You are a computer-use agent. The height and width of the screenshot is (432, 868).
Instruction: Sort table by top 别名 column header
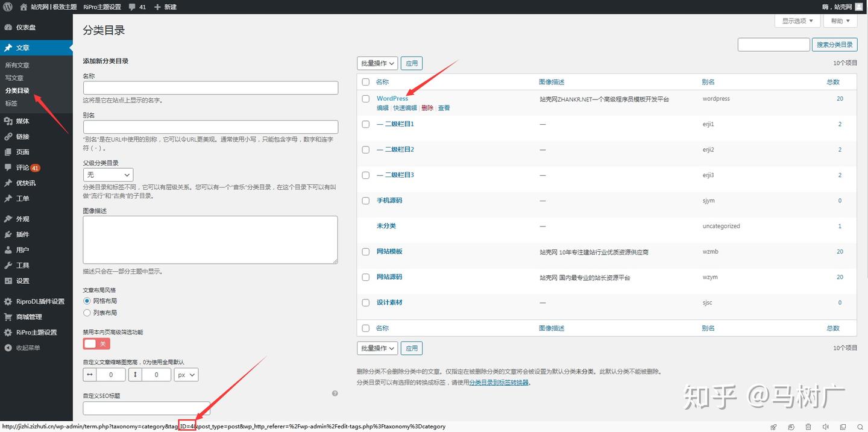coord(708,82)
